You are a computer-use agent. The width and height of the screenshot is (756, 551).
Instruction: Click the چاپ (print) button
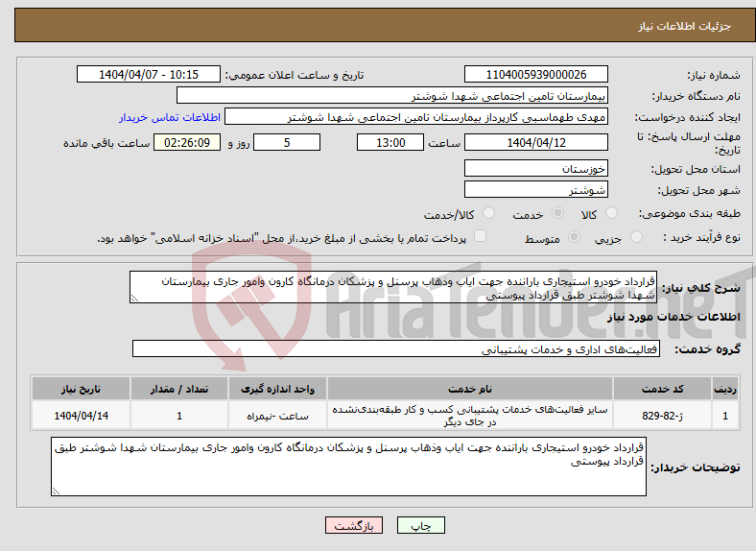[420, 525]
